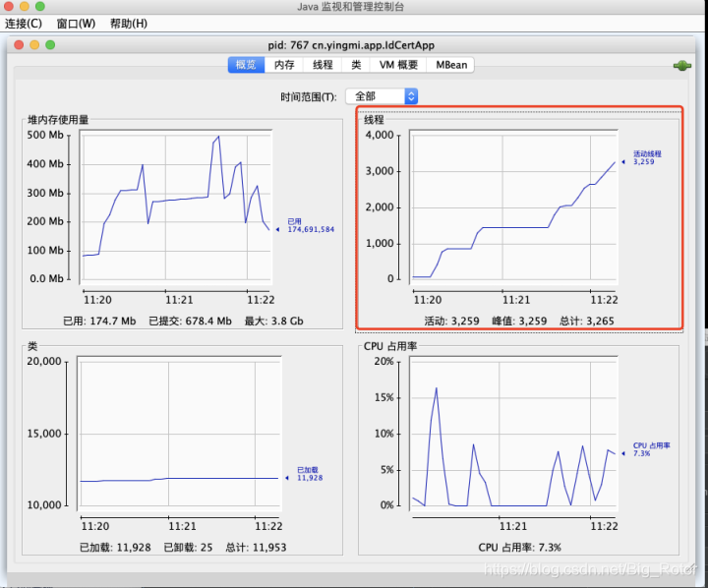Click the 总计: 3,265 thread value
The height and width of the screenshot is (588, 708).
pos(586,322)
